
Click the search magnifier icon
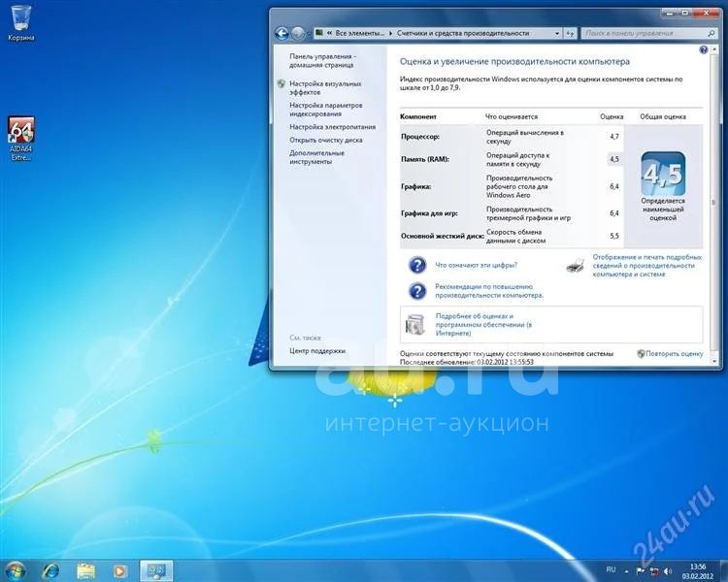point(711,33)
